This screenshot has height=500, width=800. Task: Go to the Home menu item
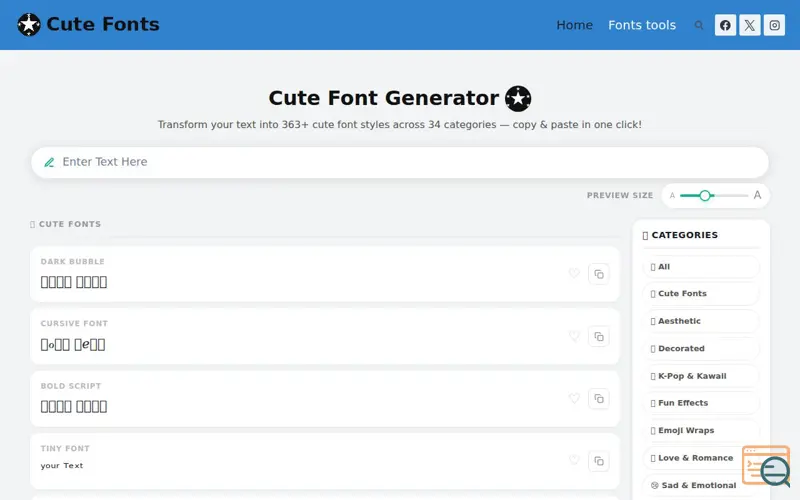click(x=574, y=25)
